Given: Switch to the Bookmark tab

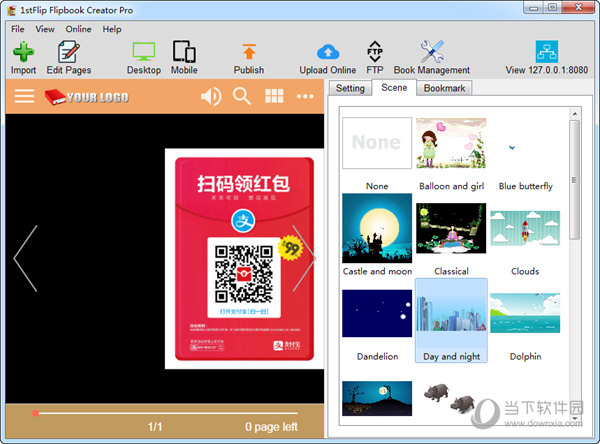Looking at the screenshot, I should 444,88.
